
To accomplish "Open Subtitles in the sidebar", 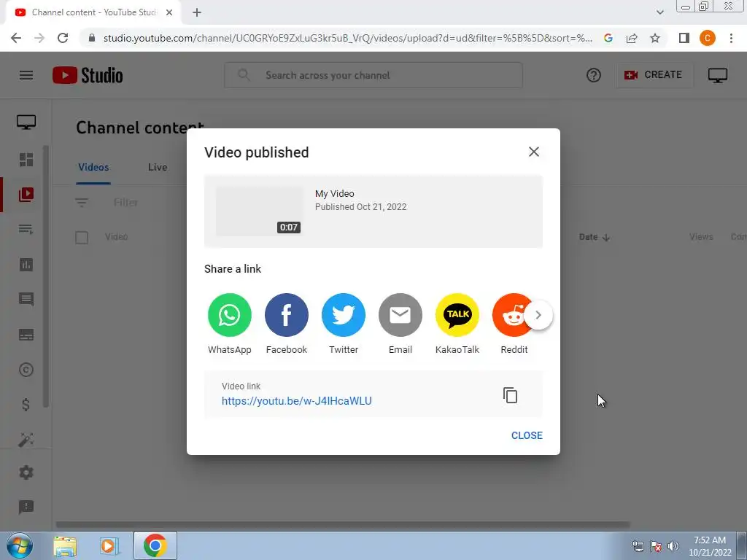I will [26, 335].
